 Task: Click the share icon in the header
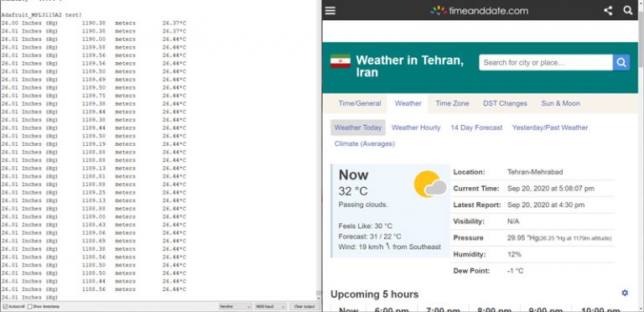608,11
